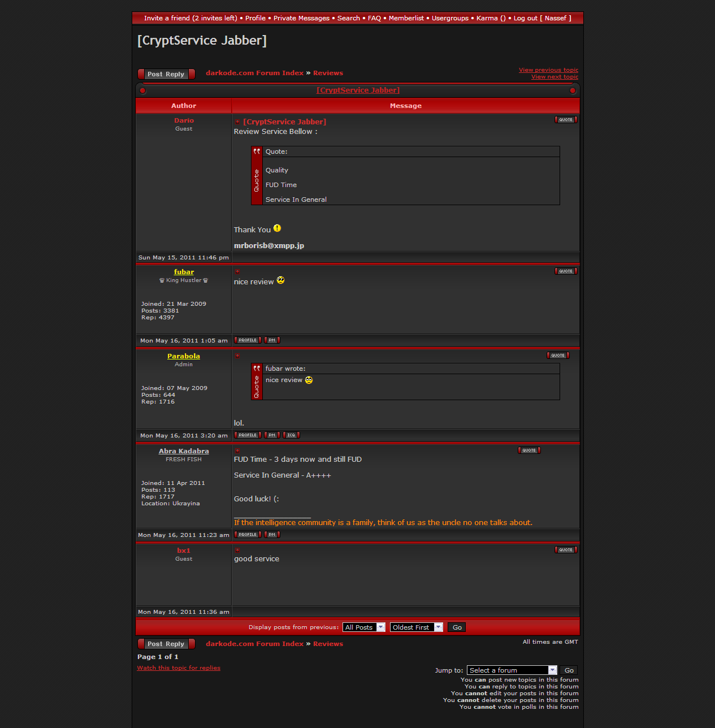Open the Usergroups menu item
Image resolution: width=715 pixels, height=728 pixels.
tap(450, 18)
